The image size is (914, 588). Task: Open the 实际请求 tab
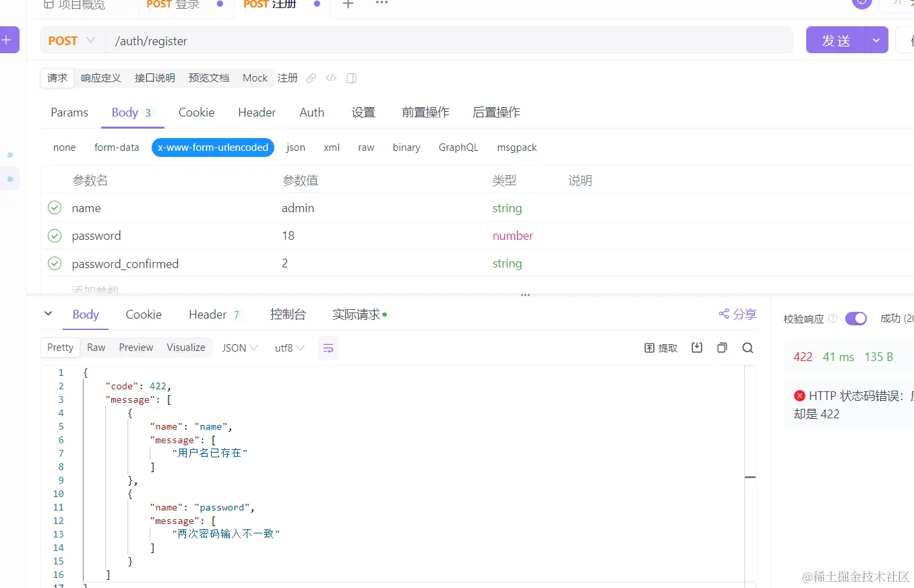pos(359,315)
